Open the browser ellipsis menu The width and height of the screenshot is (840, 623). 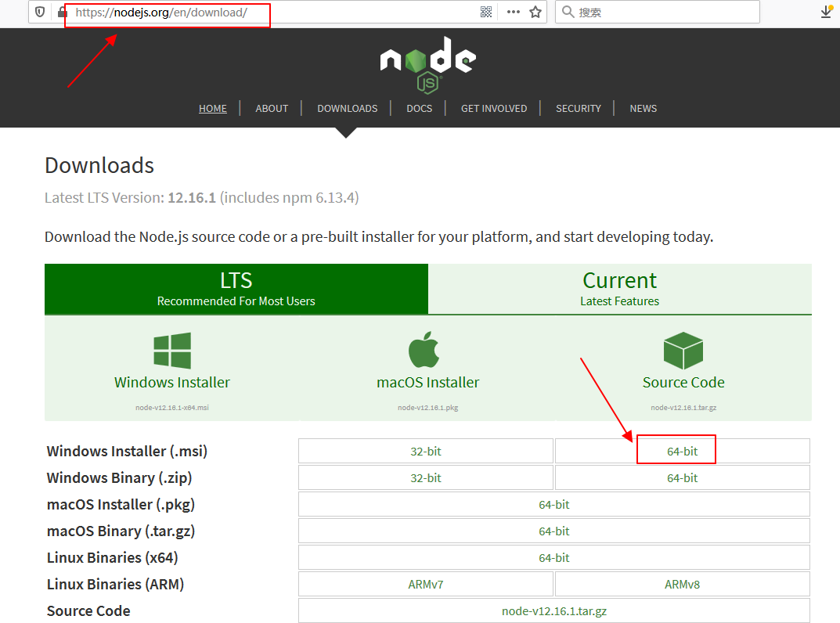point(513,12)
